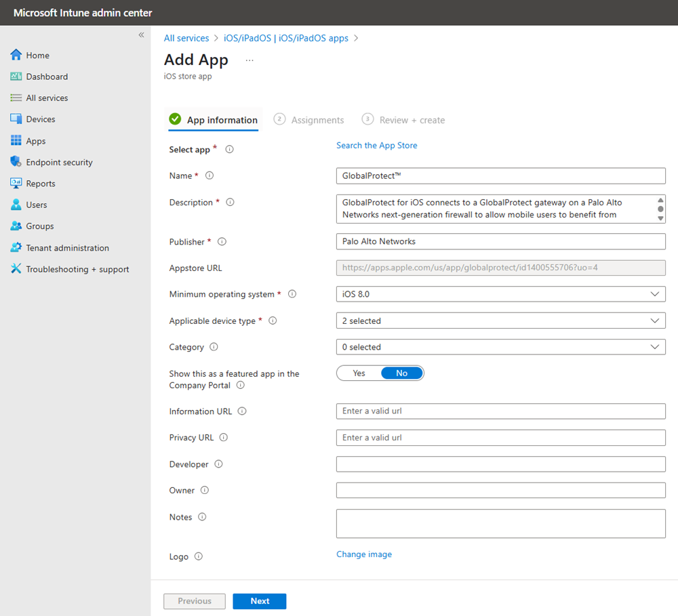
Task: Open Devices from the sidebar
Action: (41, 119)
